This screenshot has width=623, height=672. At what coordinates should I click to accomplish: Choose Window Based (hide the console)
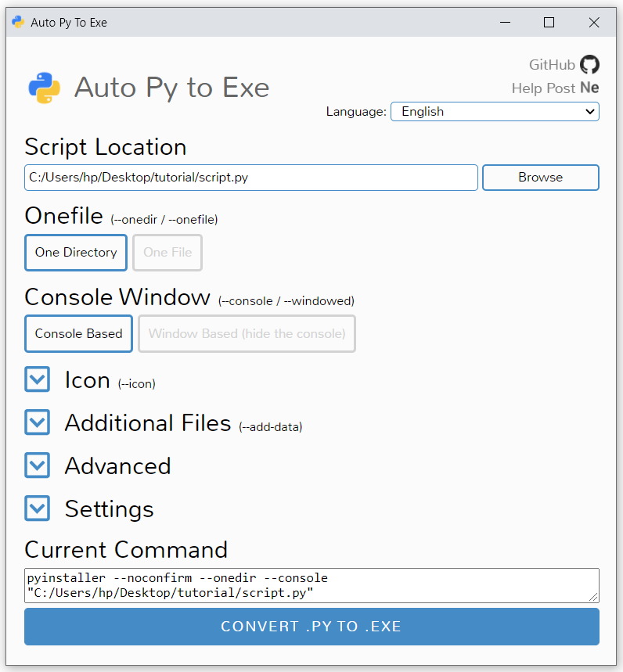coord(247,334)
